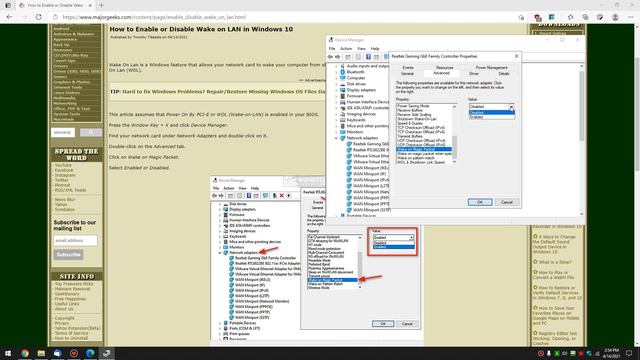Expand the Monitors node in front window
Screen dimensions: 640x360
tap(336, 132)
